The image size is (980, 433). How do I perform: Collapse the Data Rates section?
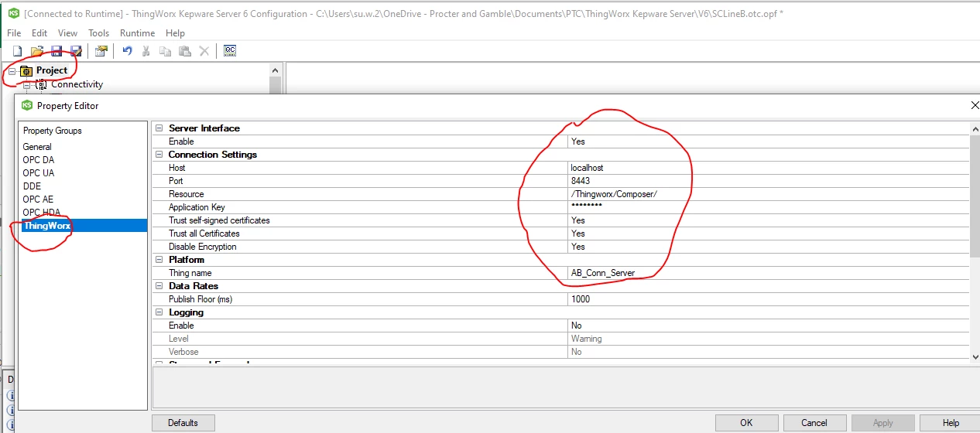(159, 286)
